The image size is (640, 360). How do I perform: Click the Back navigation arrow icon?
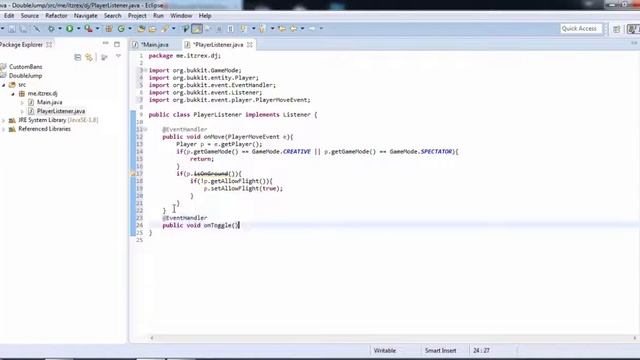pos(293,29)
